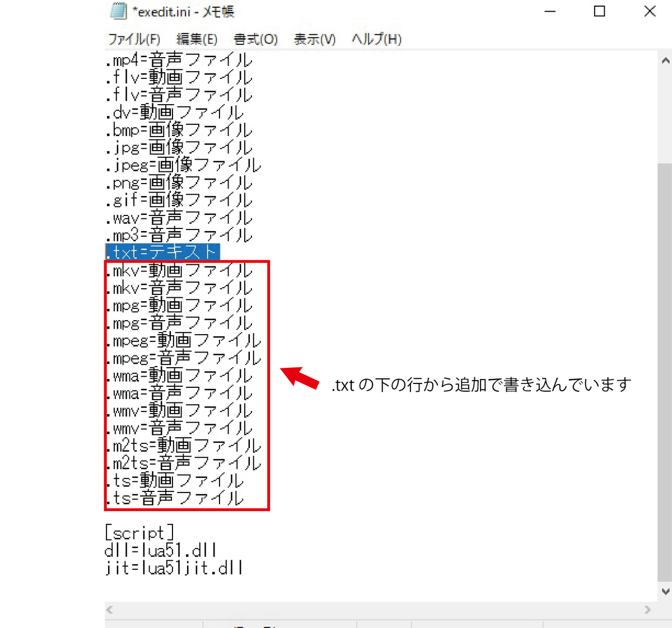This screenshot has height=628, width=672.
Task: Click the horizontal scrollbar right arrow
Action: click(x=648, y=610)
